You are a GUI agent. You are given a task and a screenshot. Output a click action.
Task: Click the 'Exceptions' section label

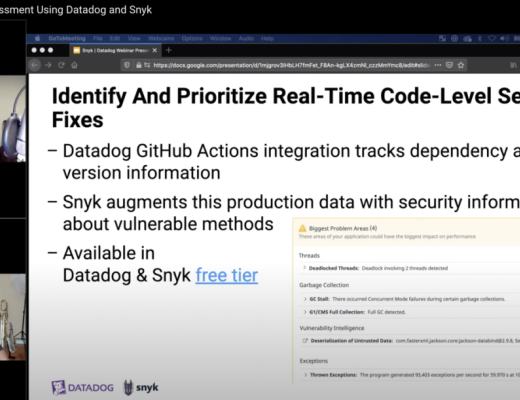(x=314, y=361)
